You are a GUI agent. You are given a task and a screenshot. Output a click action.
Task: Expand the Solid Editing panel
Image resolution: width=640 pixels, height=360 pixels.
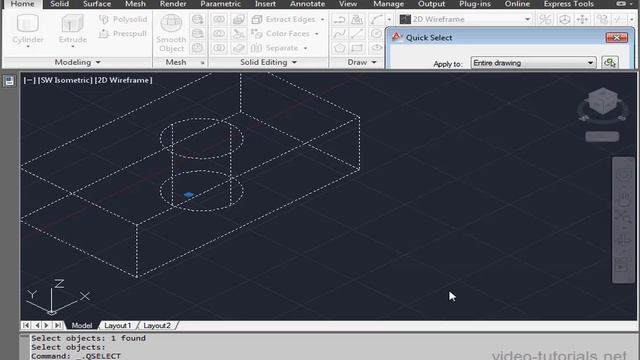[268, 62]
